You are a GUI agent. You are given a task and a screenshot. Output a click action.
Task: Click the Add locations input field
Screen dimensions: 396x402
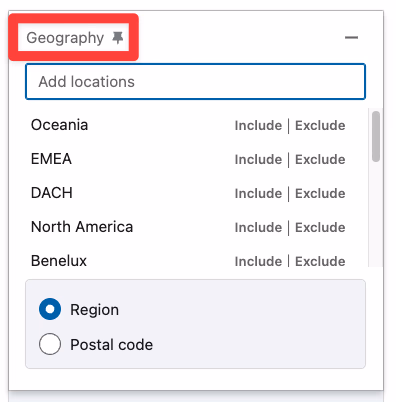196,82
